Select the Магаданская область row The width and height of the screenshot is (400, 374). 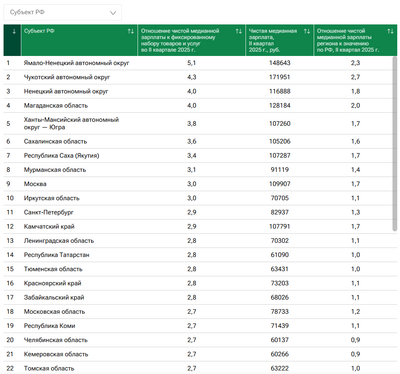click(198, 105)
